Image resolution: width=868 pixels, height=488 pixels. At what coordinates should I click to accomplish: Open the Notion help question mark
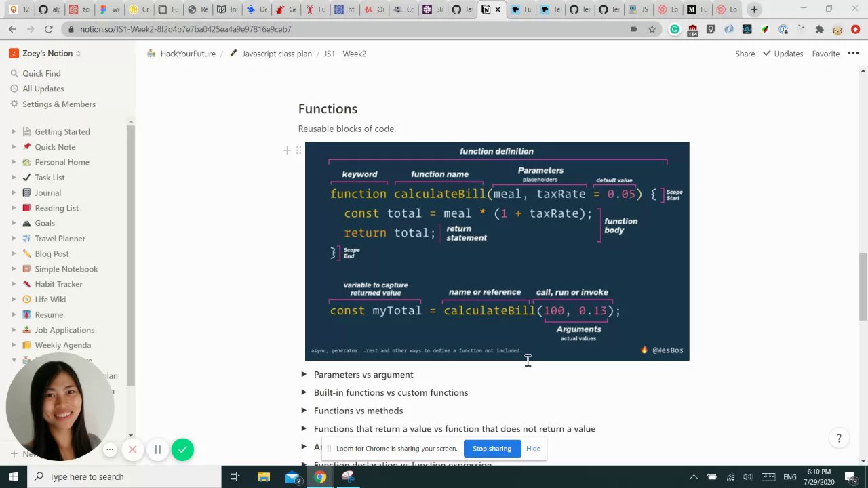[839, 439]
